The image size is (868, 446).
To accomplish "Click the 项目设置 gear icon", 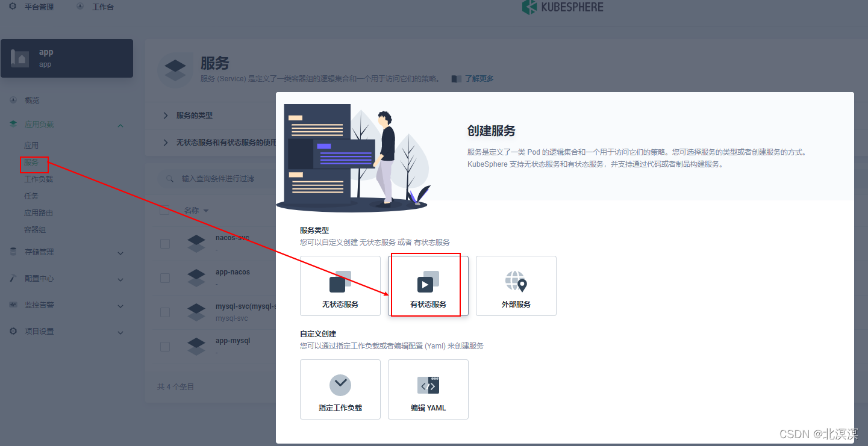I will [x=13, y=331].
